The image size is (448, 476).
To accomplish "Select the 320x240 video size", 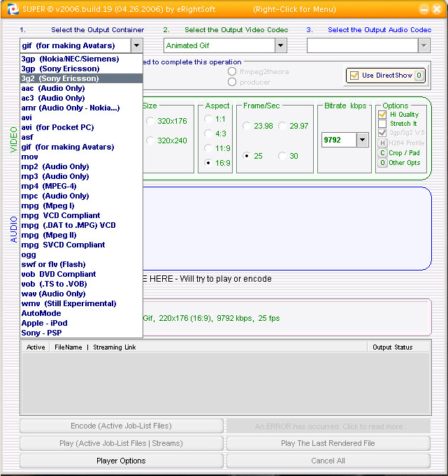I will click(x=150, y=140).
